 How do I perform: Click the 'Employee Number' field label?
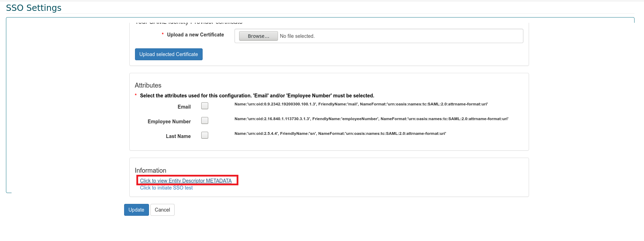tap(169, 122)
